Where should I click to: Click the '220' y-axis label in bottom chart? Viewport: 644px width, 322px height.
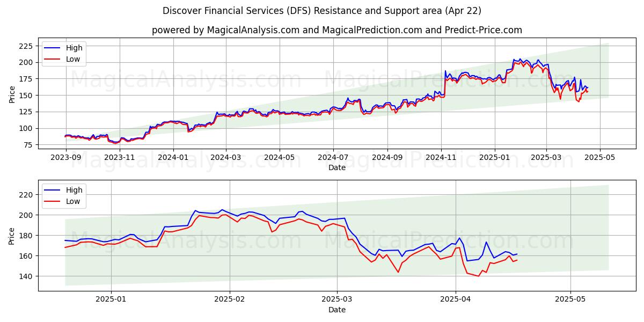point(27,194)
